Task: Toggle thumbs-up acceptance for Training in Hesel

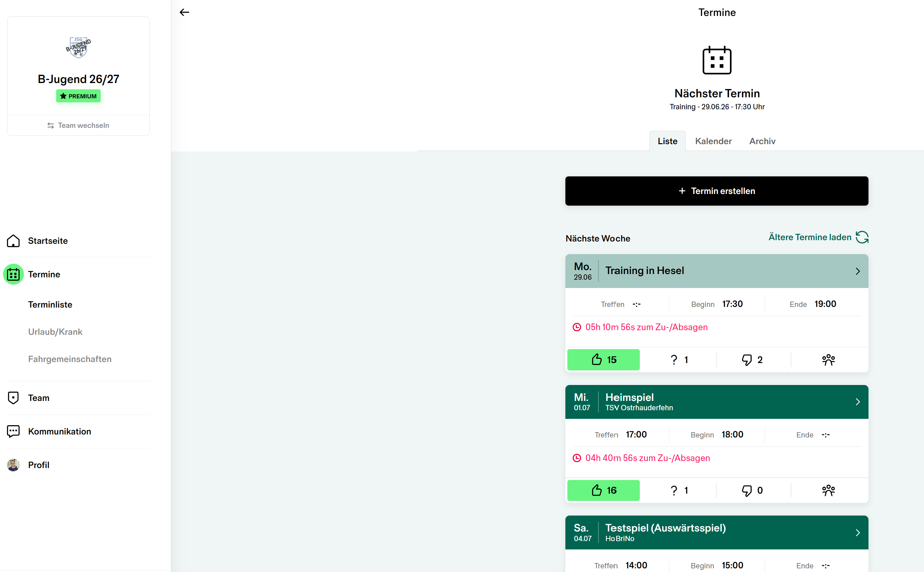Action: pyautogui.click(x=603, y=360)
